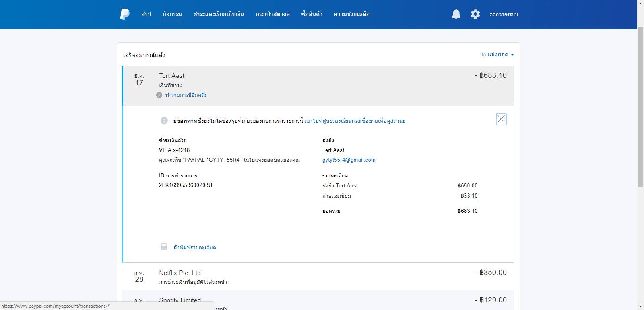Click the arrow icon beside ทำรายการนี้อีกครั้ง
This screenshot has height=310, width=644.
[x=159, y=95]
